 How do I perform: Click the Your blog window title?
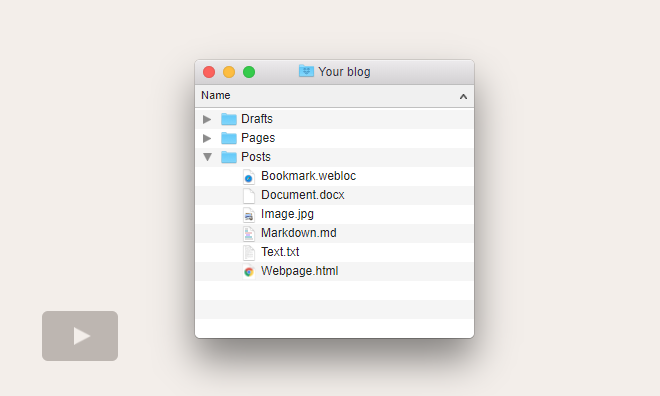click(344, 72)
